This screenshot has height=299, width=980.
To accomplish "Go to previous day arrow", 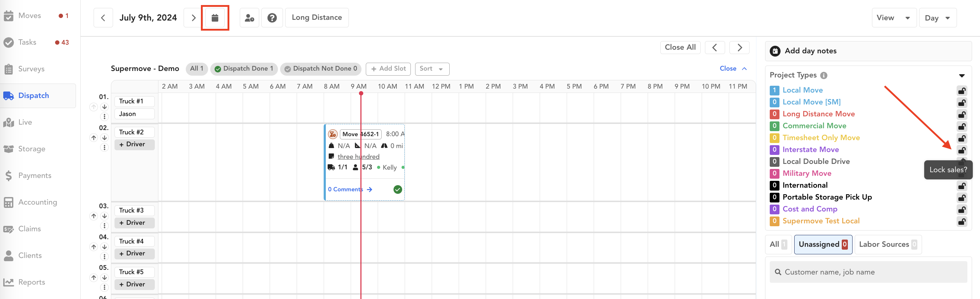I will (103, 18).
